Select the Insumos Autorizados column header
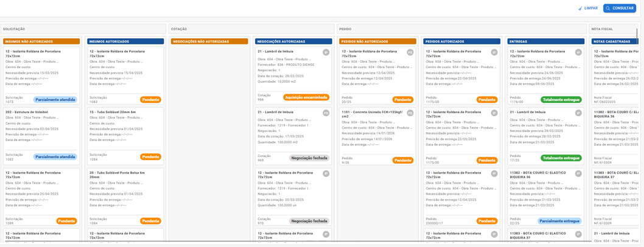 pos(125,41)
